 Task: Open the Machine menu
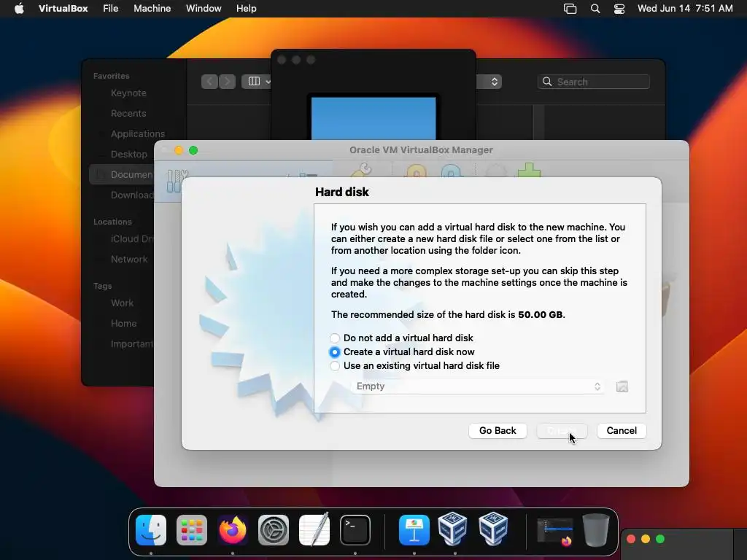[152, 9]
